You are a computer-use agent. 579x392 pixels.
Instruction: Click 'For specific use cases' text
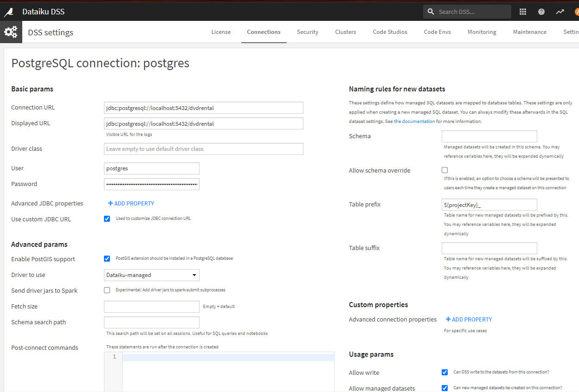[x=465, y=331]
